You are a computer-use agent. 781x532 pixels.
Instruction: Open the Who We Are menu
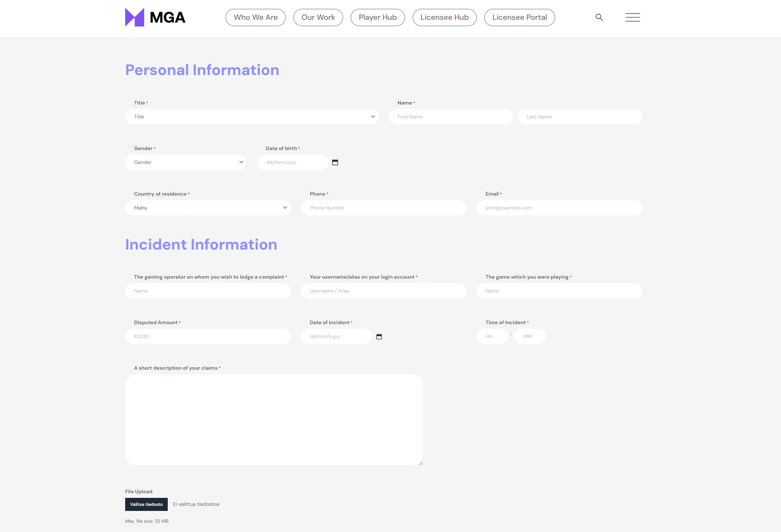pos(255,17)
